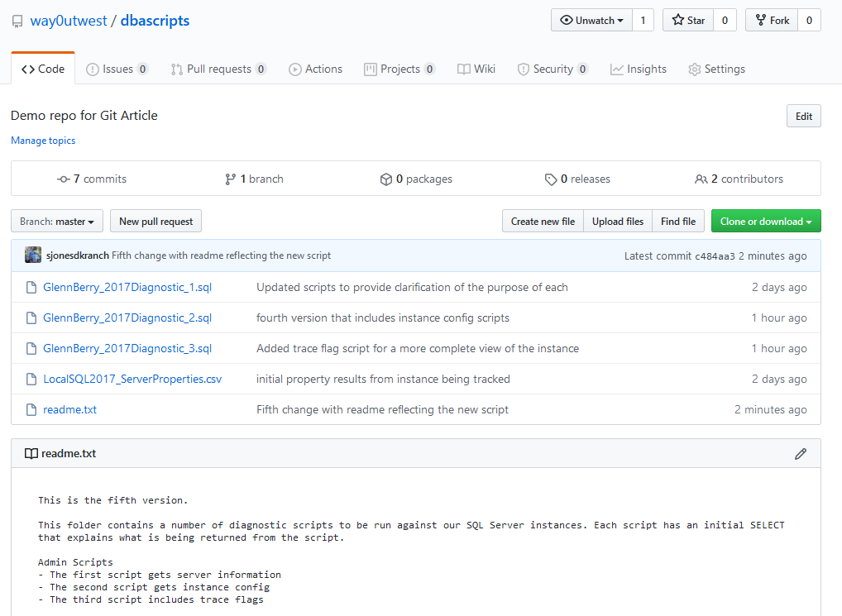Click the repository book icon near way0utwest
This screenshot has width=842, height=616.
[x=17, y=21]
